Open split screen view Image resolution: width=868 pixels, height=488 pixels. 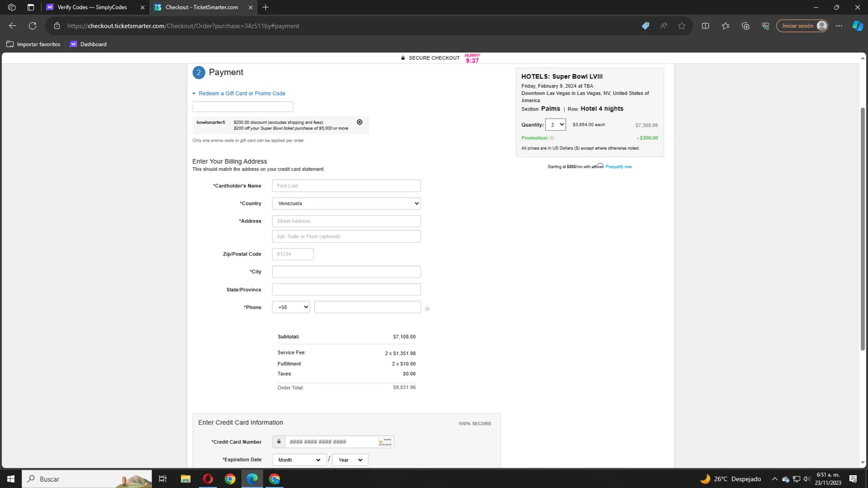pyautogui.click(x=705, y=26)
